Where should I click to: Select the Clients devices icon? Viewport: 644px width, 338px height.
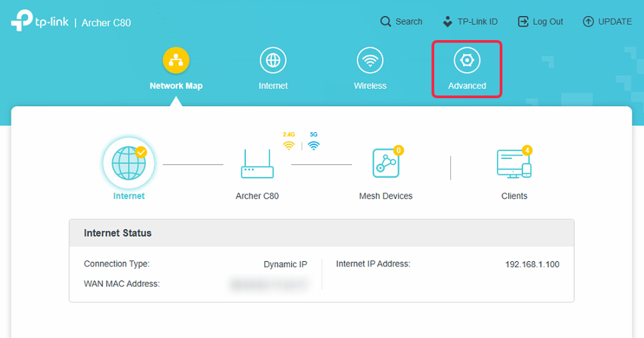pos(514,164)
